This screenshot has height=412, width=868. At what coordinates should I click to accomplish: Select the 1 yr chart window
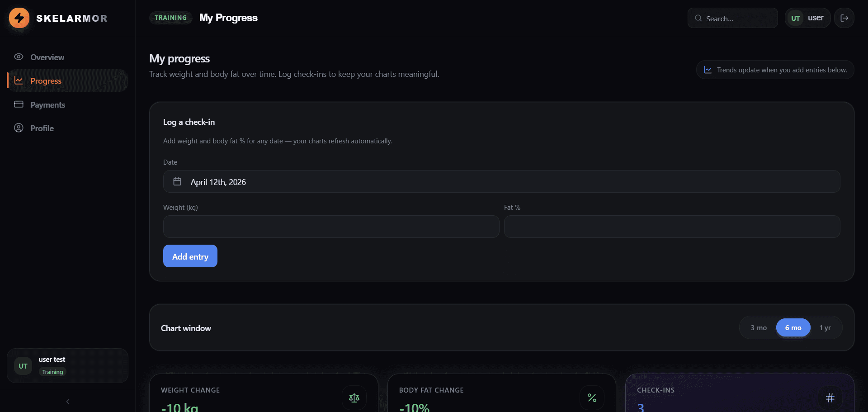click(x=825, y=328)
